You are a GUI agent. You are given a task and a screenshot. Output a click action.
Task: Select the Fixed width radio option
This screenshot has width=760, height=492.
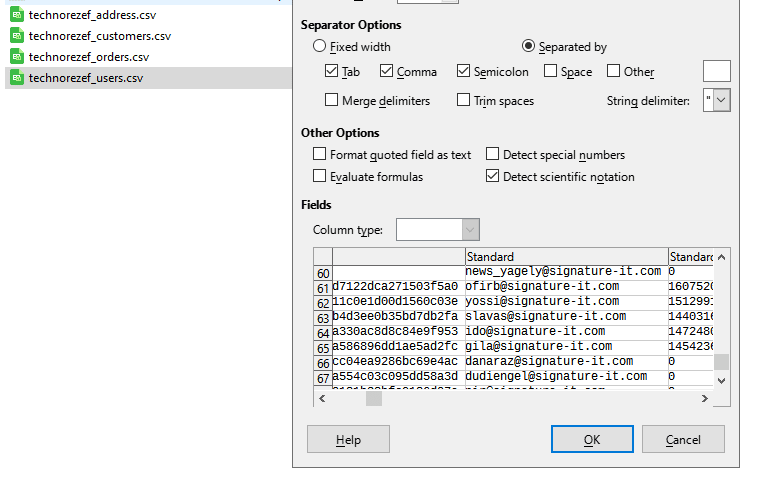tap(320, 46)
